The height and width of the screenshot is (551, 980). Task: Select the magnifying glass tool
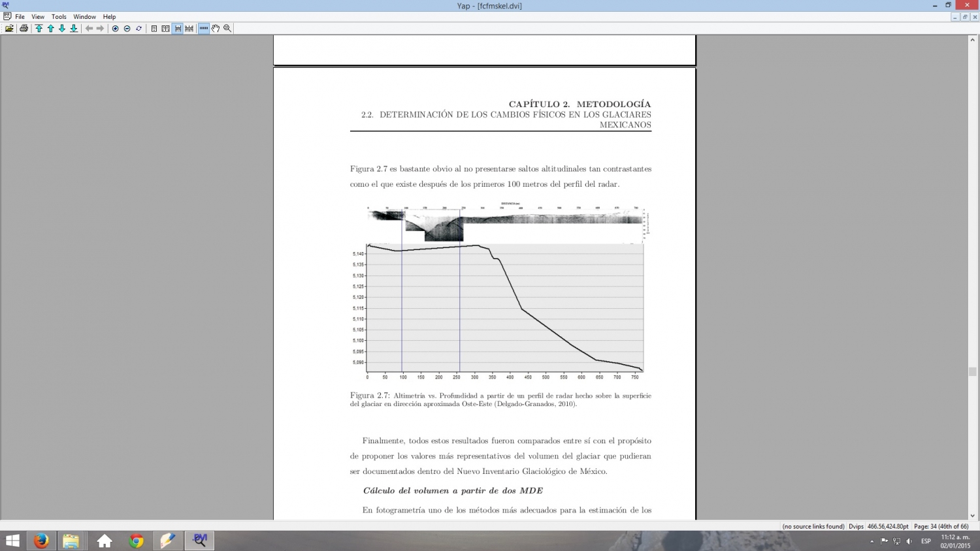(227, 29)
